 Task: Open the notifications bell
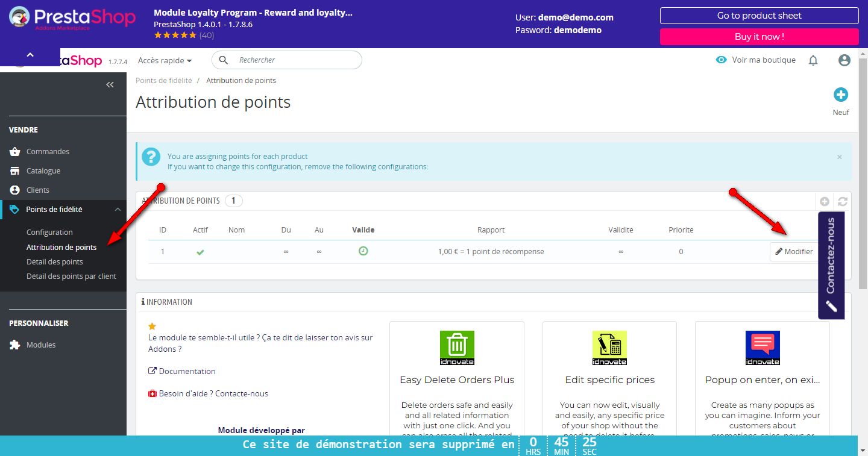coord(813,60)
